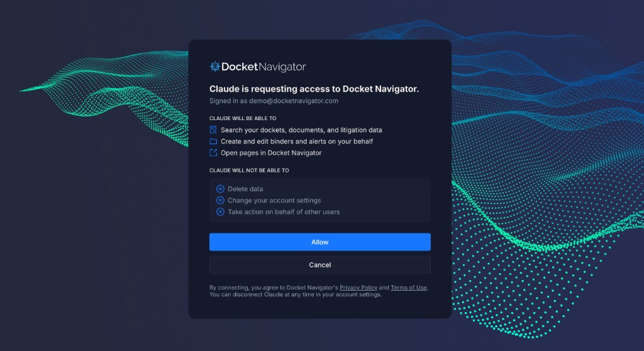Click the X icon beside Change your account settings
Viewport: 644px width, 351px height.
[x=221, y=201]
